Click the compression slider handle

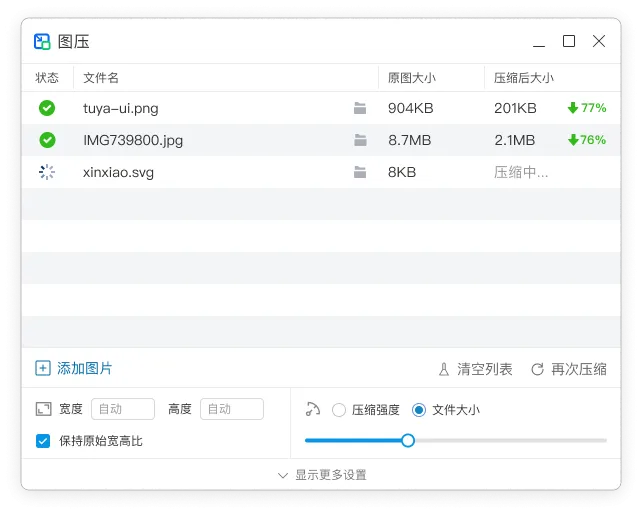coord(408,441)
